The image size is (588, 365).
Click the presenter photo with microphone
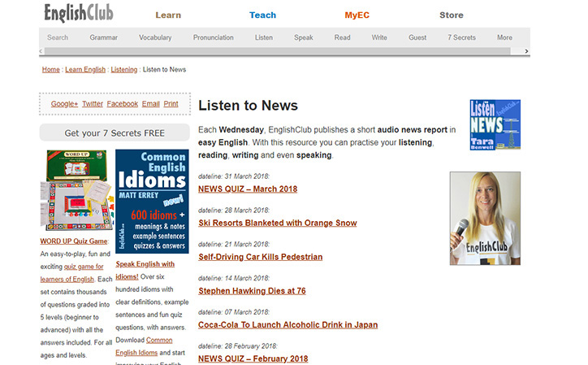coord(485,218)
